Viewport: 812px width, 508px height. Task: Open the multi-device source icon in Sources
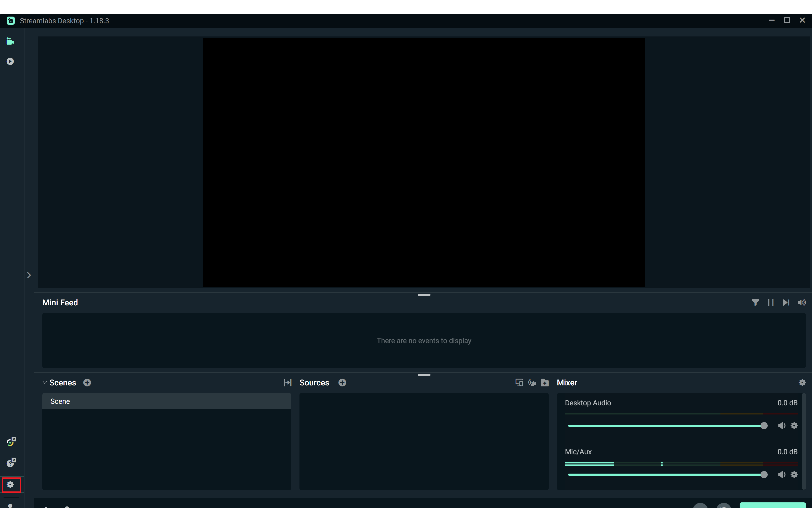(519, 383)
